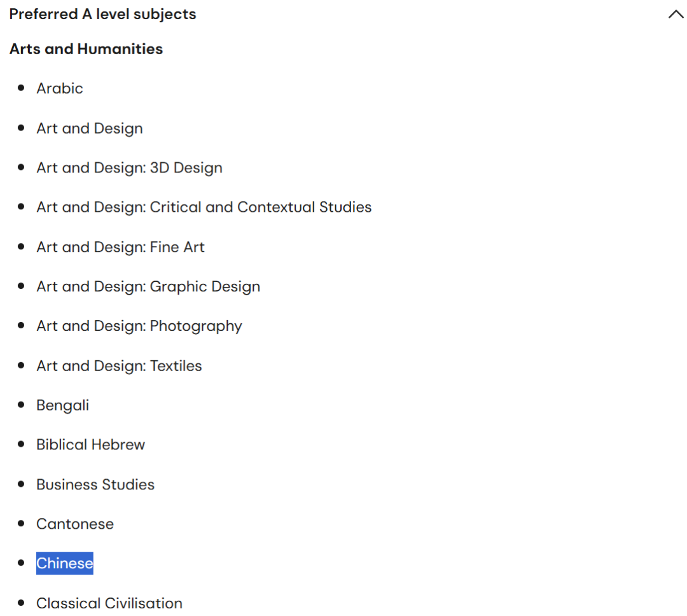Click the Arts and Humanities subheading
The height and width of the screenshot is (616, 687).
point(86,48)
